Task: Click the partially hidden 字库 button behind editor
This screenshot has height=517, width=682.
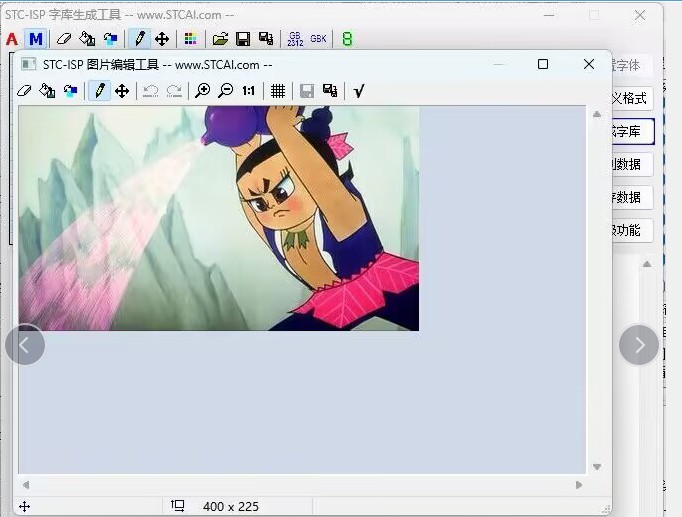Action: pos(632,131)
